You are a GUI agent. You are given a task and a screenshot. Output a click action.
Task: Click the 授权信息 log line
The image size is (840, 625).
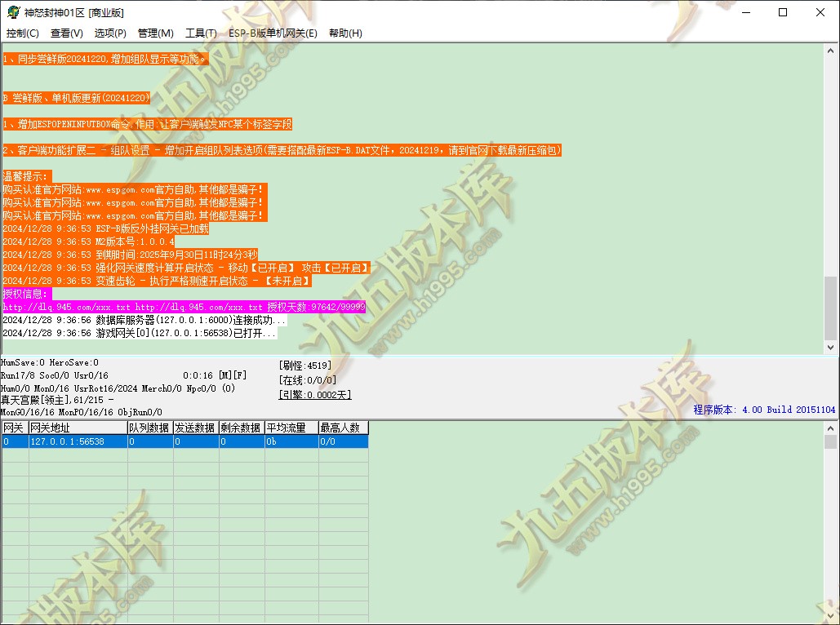pyautogui.click(x=27, y=294)
